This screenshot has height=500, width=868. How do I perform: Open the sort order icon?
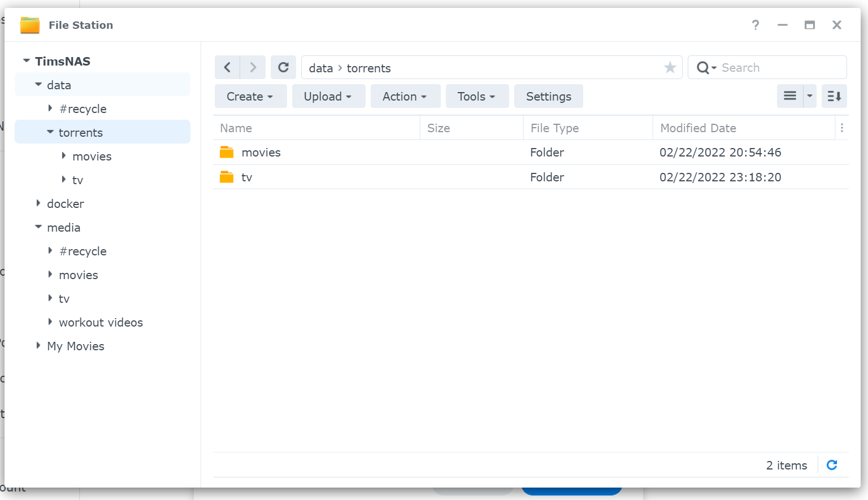[834, 96]
